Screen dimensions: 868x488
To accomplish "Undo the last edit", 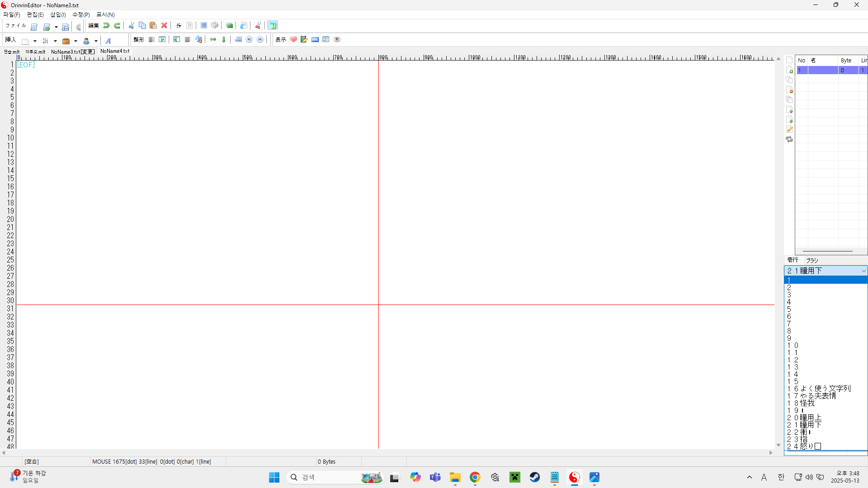I will point(106,26).
